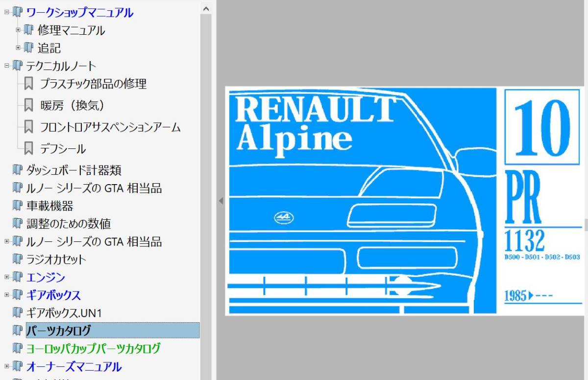Click the bookmark icon beside プラスチック部品の修理
Image resolution: width=588 pixels, height=380 pixels.
tap(28, 84)
